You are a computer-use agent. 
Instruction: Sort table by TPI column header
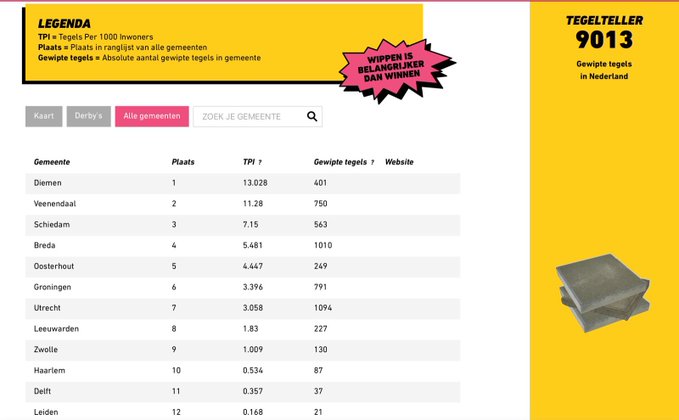tap(248, 162)
